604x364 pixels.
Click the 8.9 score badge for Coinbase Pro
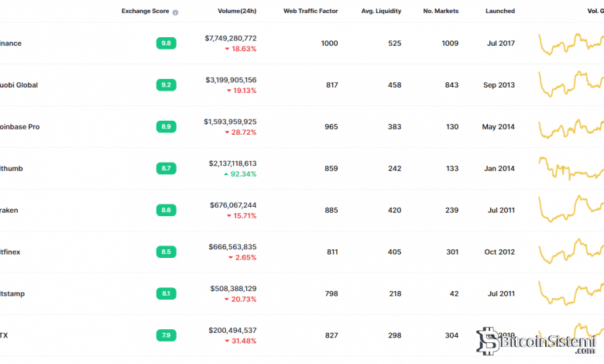point(166,127)
